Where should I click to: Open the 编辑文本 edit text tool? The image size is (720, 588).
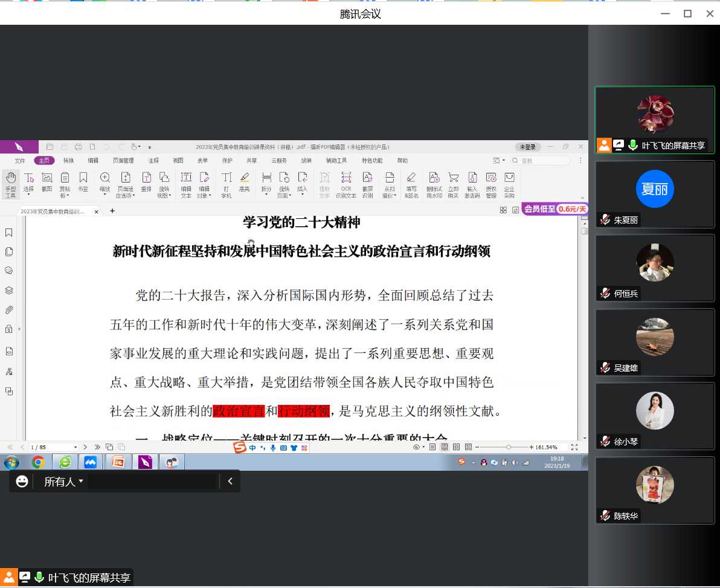click(x=186, y=184)
